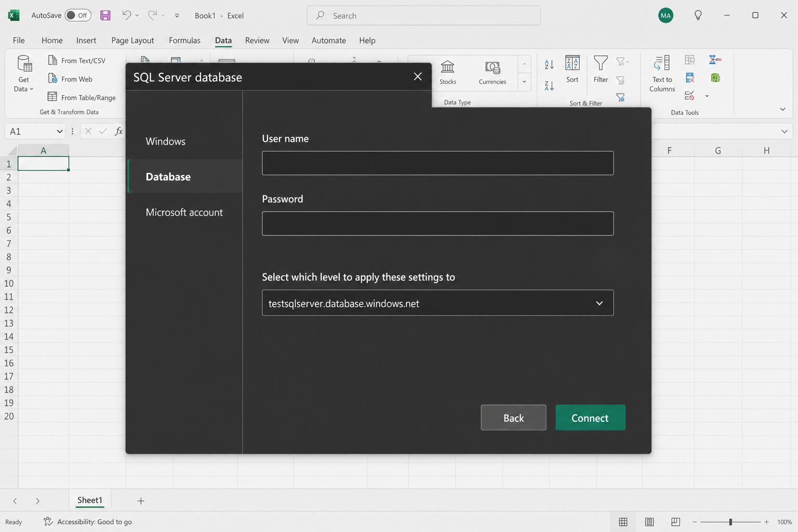Screen dimensions: 798x532
Task: Close the SQL Server database dialog
Action: pos(418,76)
